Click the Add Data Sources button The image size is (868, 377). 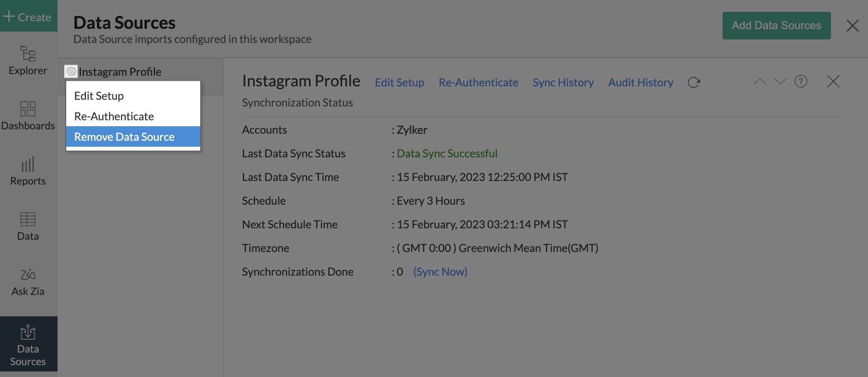tap(776, 25)
